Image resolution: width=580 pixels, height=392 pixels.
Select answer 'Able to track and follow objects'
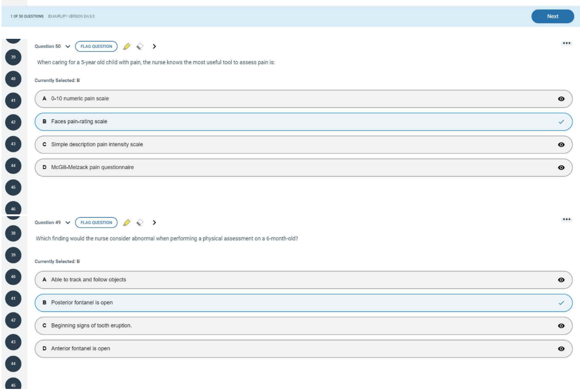point(88,280)
